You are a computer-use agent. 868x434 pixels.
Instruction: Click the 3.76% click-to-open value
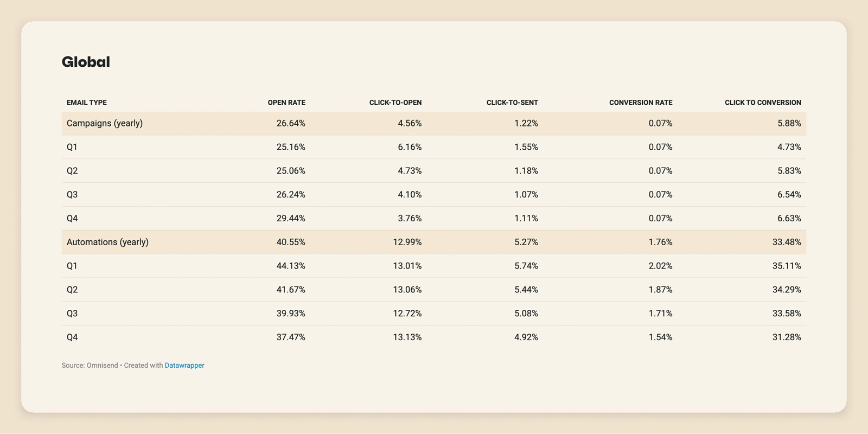point(410,219)
